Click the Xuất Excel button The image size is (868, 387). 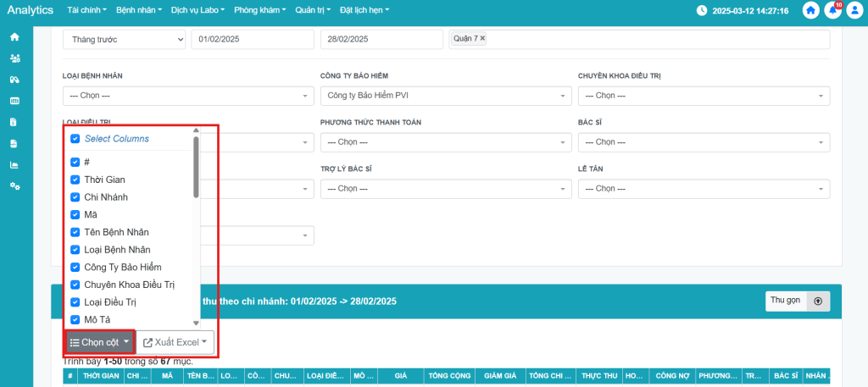(x=175, y=342)
